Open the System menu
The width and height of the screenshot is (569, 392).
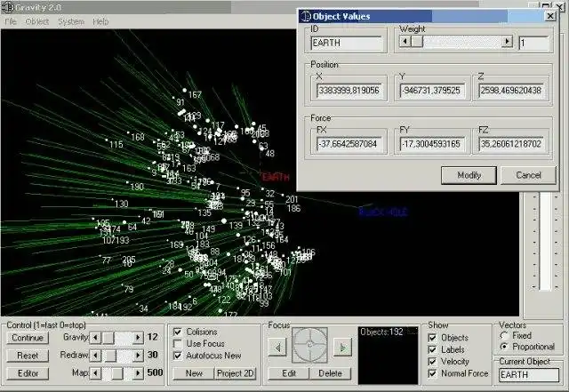(71, 21)
